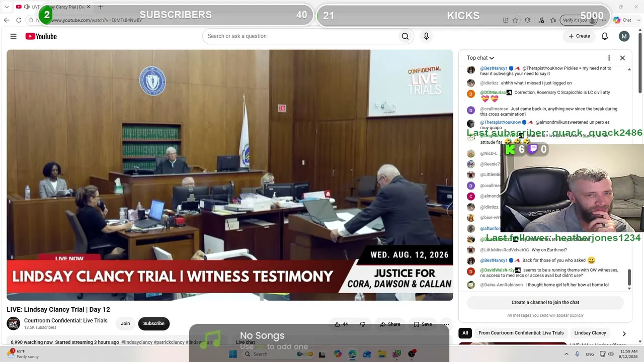Open @NicD-L's chat avatar
644x362 pixels.
[471, 153]
